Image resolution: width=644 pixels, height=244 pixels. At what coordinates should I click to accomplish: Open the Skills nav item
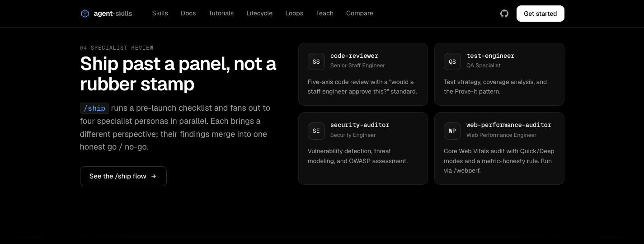(160, 13)
